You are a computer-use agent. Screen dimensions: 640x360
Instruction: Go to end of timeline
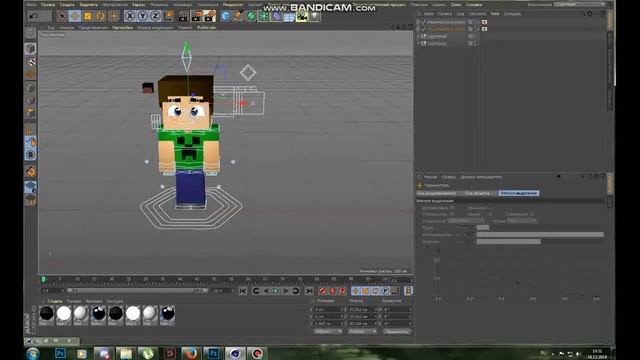click(x=309, y=291)
